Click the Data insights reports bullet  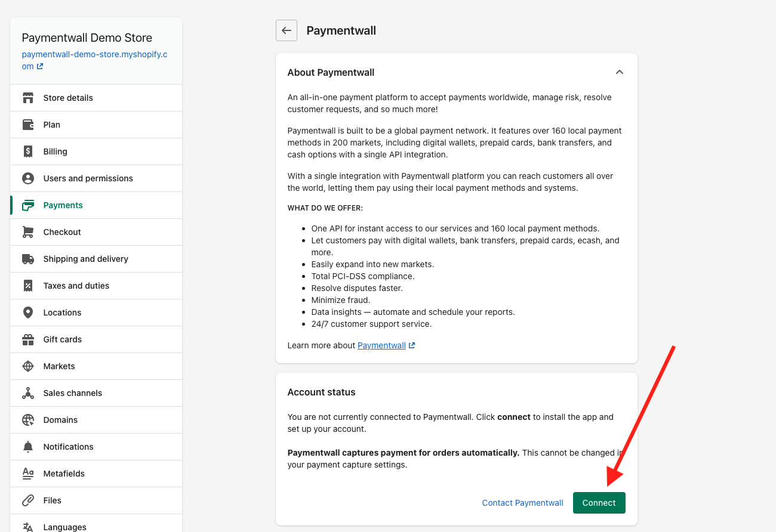[413, 312]
